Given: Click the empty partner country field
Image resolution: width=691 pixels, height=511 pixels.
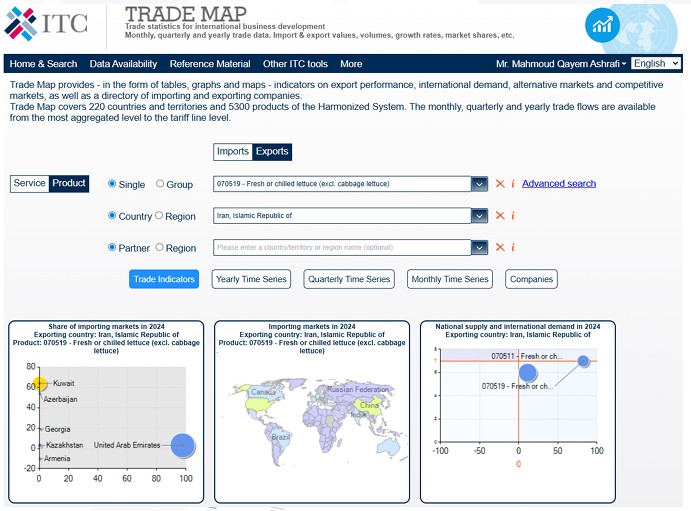Looking at the screenshot, I should [342, 247].
